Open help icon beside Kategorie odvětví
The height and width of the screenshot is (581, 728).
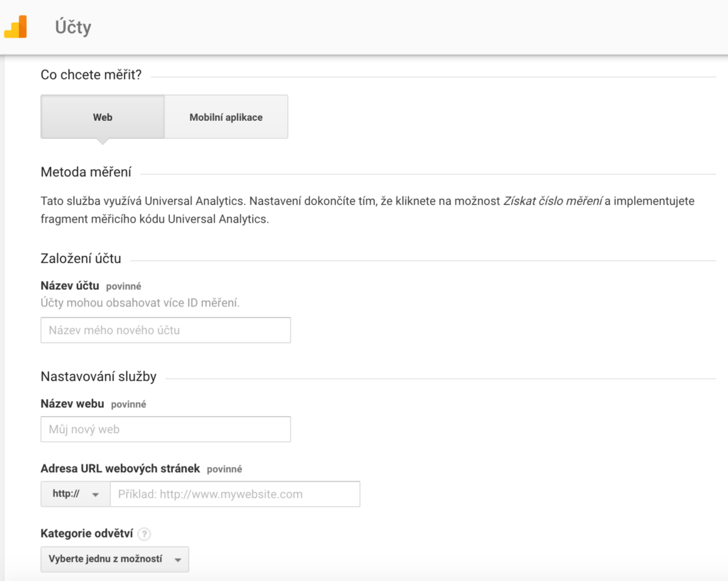[x=144, y=534]
